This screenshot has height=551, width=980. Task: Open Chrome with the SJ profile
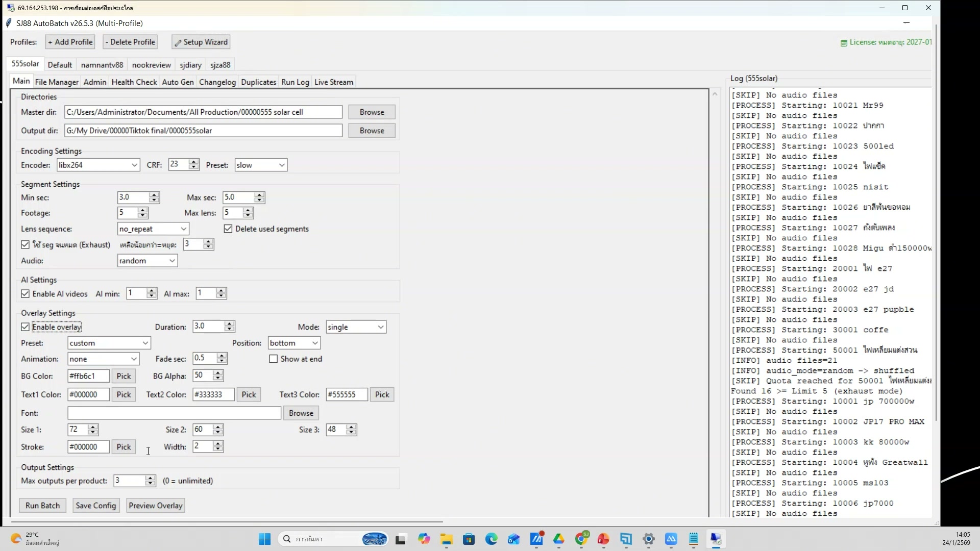(x=581, y=539)
